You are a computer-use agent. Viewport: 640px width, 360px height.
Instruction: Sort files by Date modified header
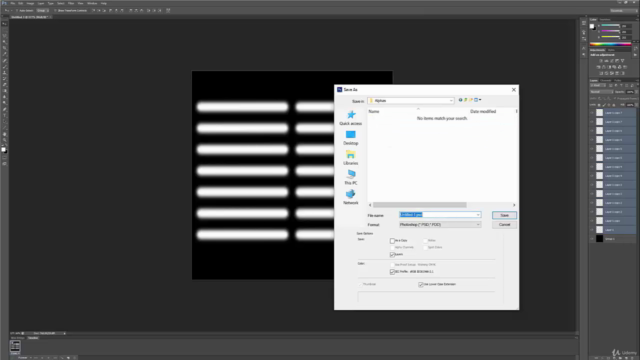[x=483, y=111]
